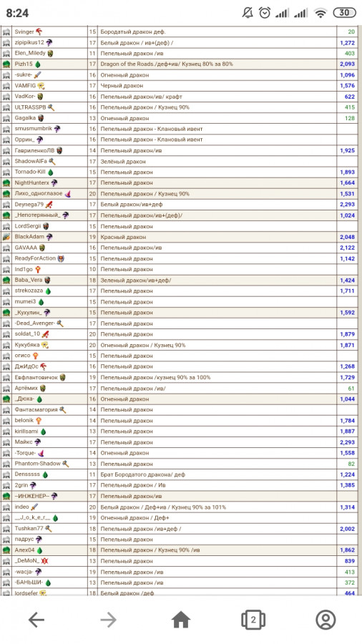Click the castle icon next to Svinger
The height and width of the screenshot is (644, 362).
click(x=6, y=31)
